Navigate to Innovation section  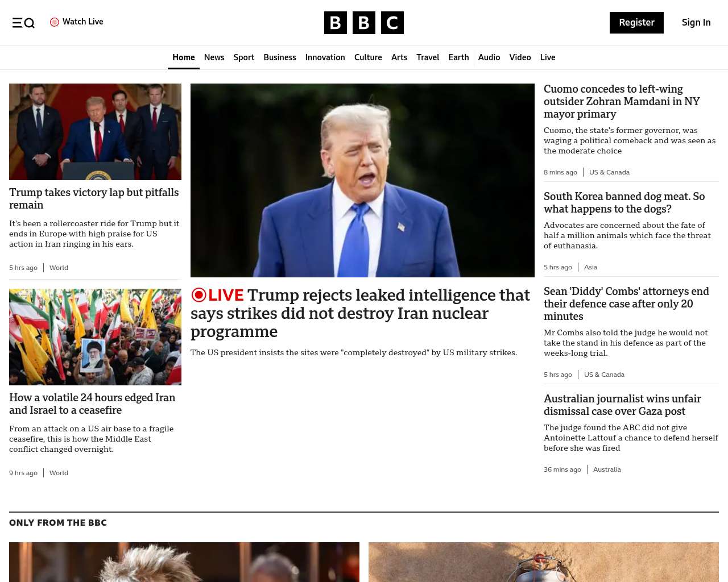point(325,57)
